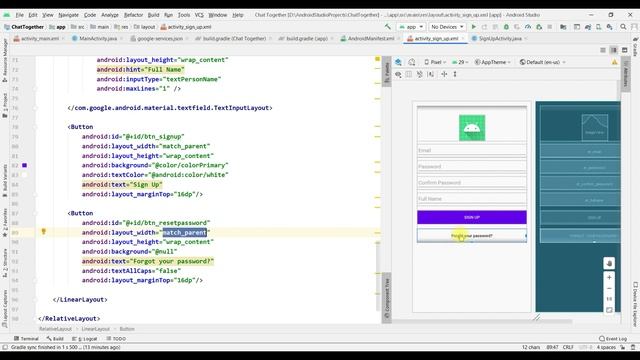Screen dimensions: 640x360
Task: Click the CRLF line separator in status bar
Action: click(x=568, y=347)
